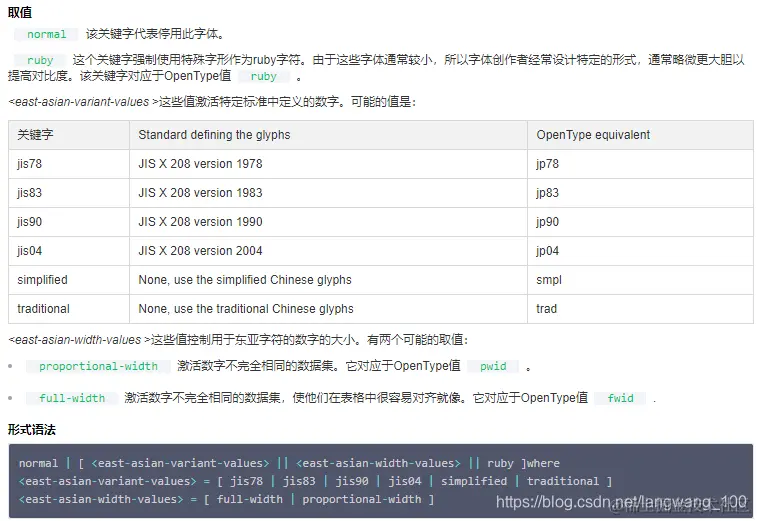Click 'jis78' in the syntax code block
Image resolution: width=757 pixels, height=521 pixels.
247,481
